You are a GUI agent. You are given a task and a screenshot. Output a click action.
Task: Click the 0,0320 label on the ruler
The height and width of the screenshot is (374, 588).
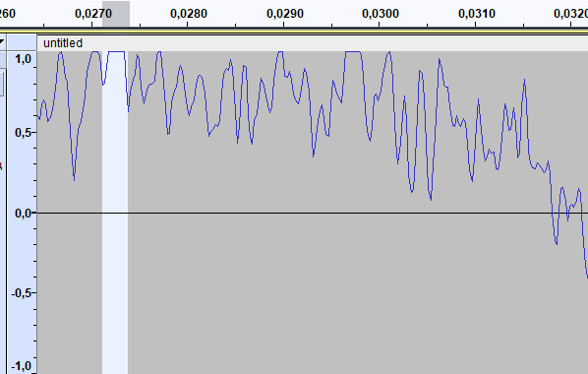tap(570, 14)
